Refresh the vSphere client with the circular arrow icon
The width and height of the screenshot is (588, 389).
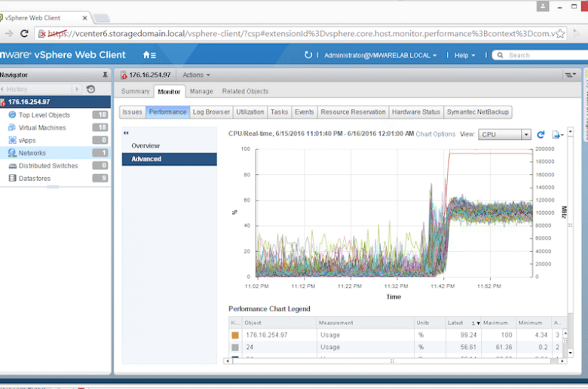308,55
